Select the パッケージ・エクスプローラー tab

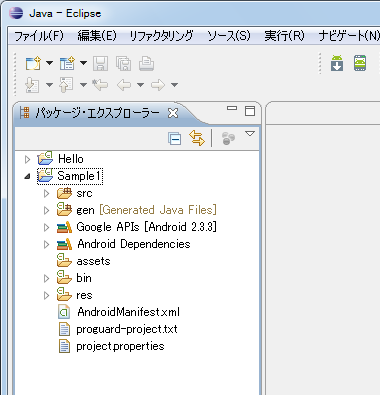97,113
